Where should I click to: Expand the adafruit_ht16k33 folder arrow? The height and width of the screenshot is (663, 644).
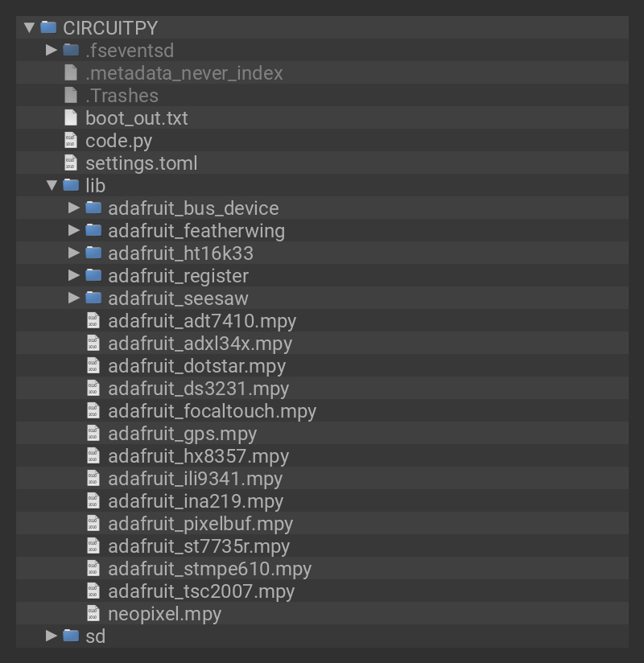75,253
